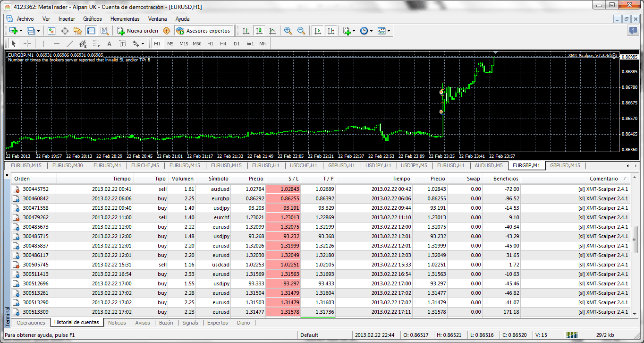This screenshot has width=644, height=343.
Task: Click the Nueva orden button
Action: 138,31
